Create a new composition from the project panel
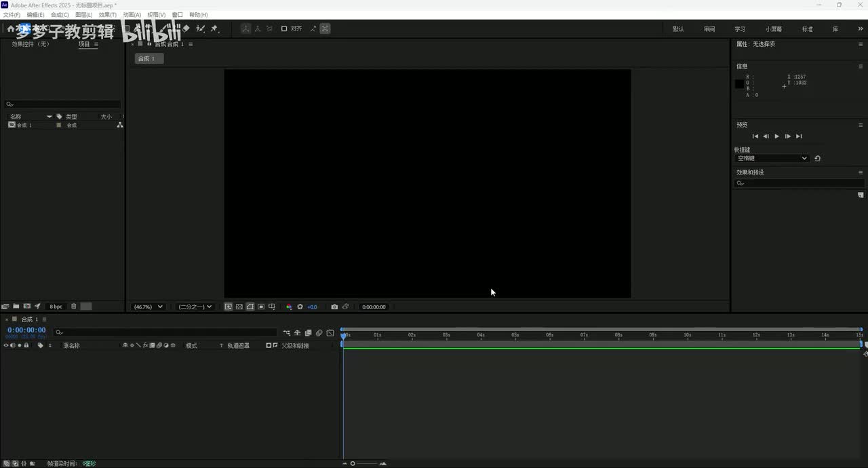Screen dimensions: 868x468 pos(27,307)
